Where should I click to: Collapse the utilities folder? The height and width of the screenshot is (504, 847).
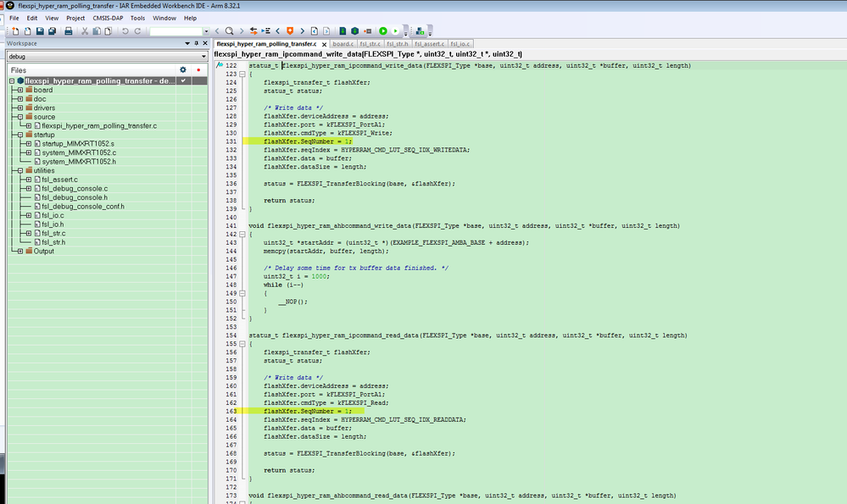[x=20, y=170]
